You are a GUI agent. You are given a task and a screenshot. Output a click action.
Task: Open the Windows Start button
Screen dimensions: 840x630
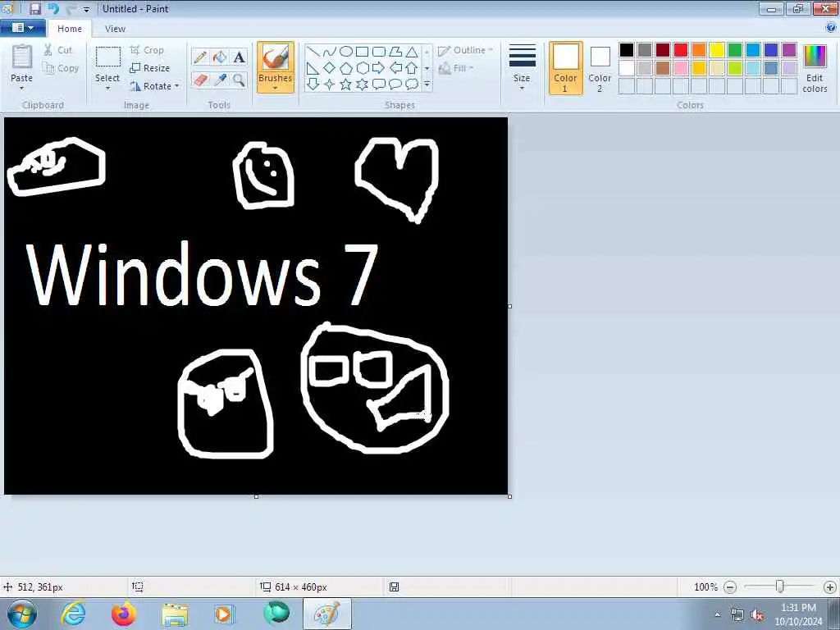(22, 614)
